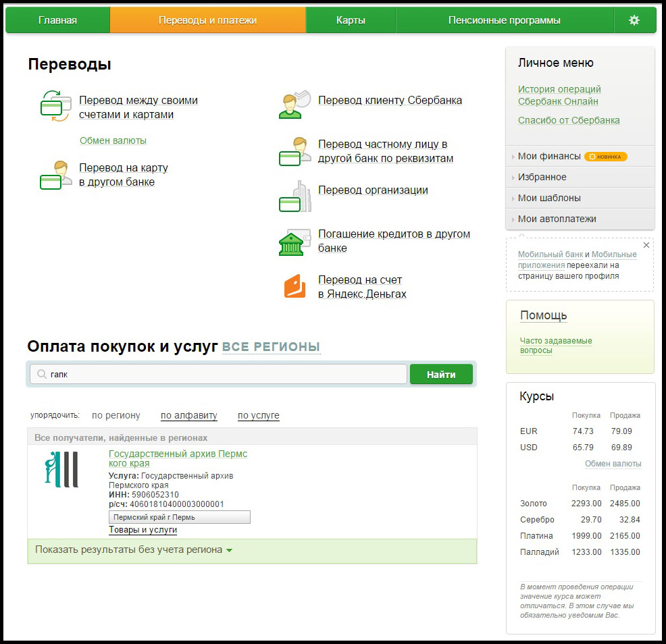Click Обмен валюты in Курсы panel
The image size is (666, 644).
[x=613, y=464]
